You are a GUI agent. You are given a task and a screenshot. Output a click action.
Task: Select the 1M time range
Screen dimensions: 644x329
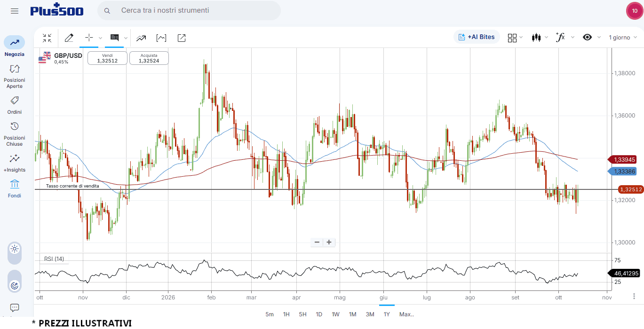point(352,314)
